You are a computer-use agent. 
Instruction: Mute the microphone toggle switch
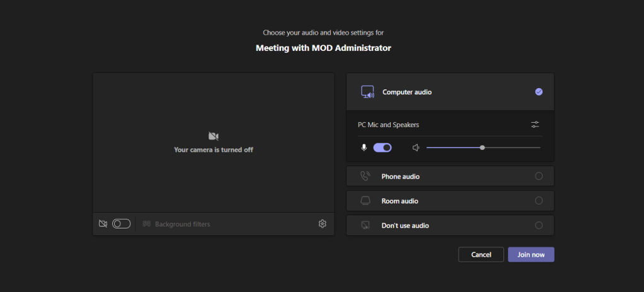(382, 147)
